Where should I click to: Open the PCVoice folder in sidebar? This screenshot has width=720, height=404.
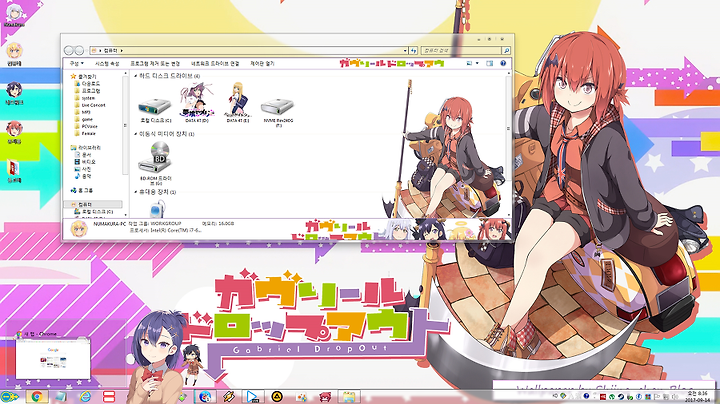click(85, 126)
